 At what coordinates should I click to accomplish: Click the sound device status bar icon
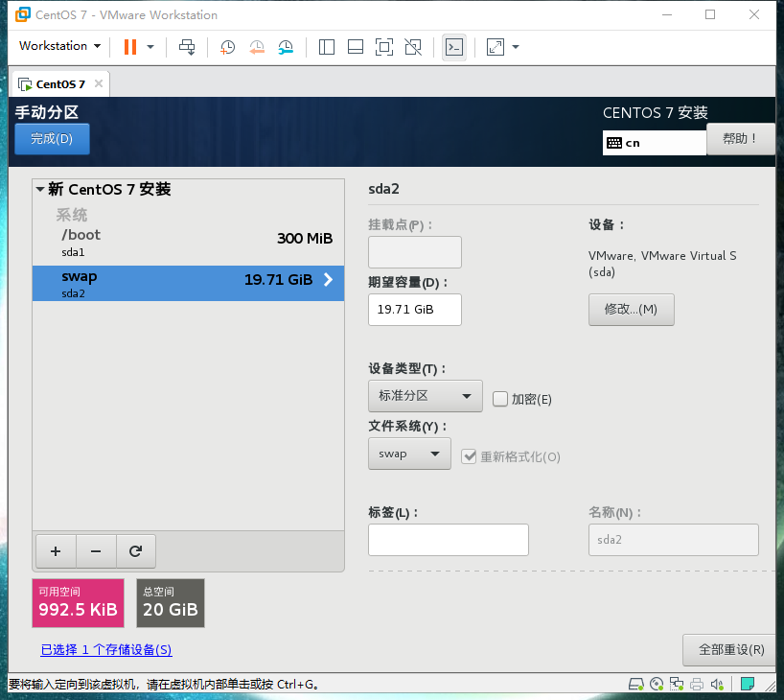pyautogui.click(x=717, y=684)
